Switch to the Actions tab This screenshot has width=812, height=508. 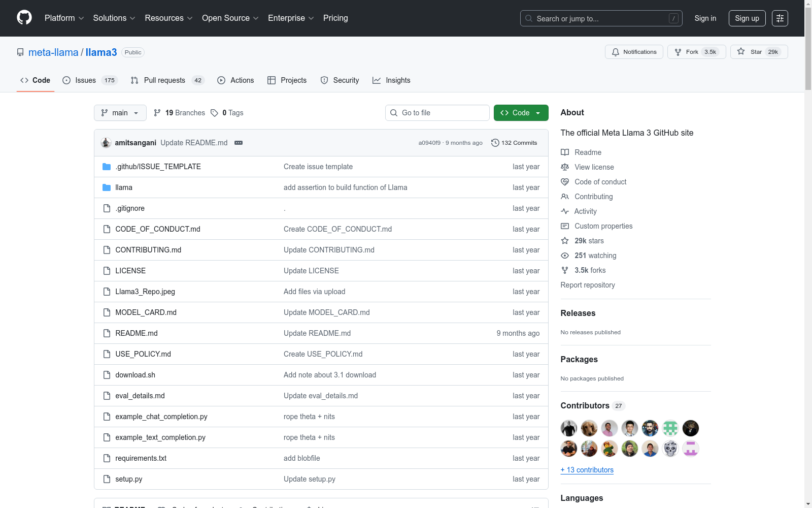pos(235,80)
